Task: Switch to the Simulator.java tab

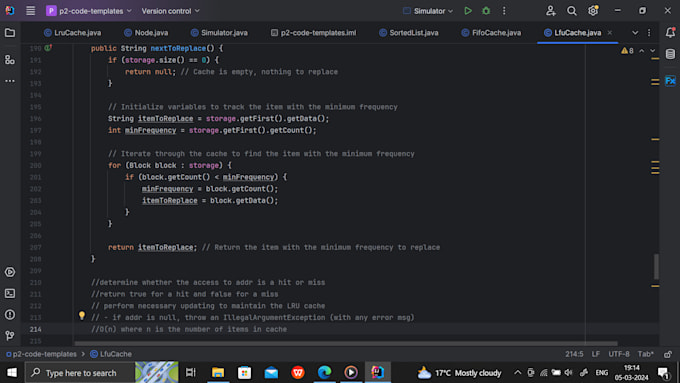Action: (219, 33)
